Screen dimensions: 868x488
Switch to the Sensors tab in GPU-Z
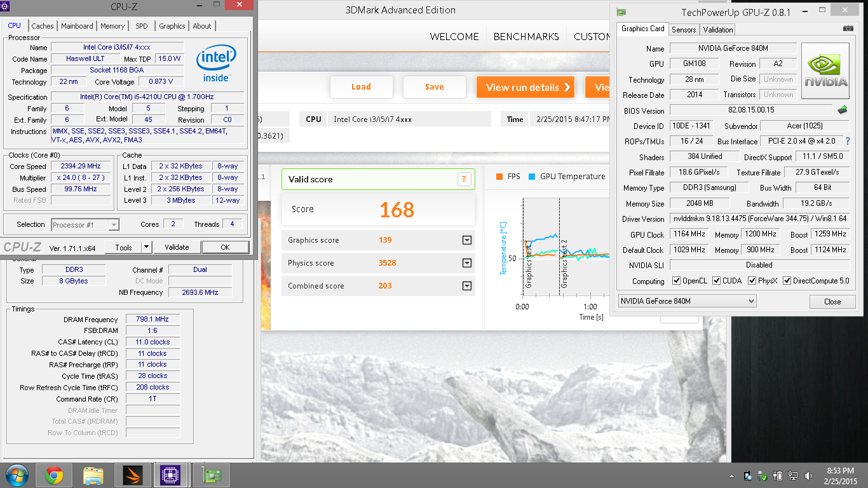[x=684, y=30]
